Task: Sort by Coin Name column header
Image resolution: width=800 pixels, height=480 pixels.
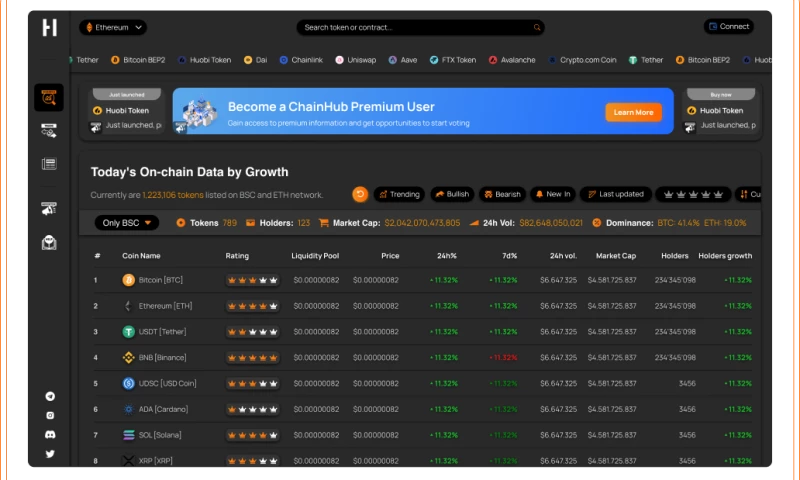Action: 141,256
